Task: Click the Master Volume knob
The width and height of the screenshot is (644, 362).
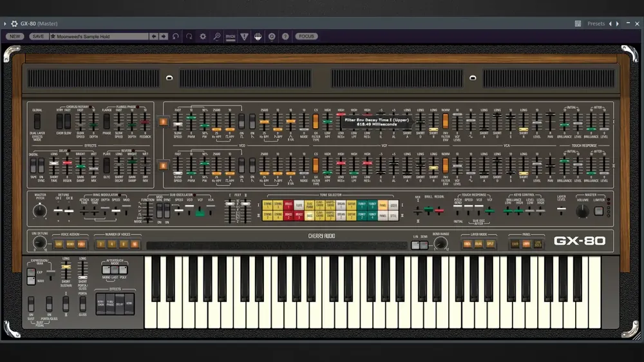Action: 582,211
